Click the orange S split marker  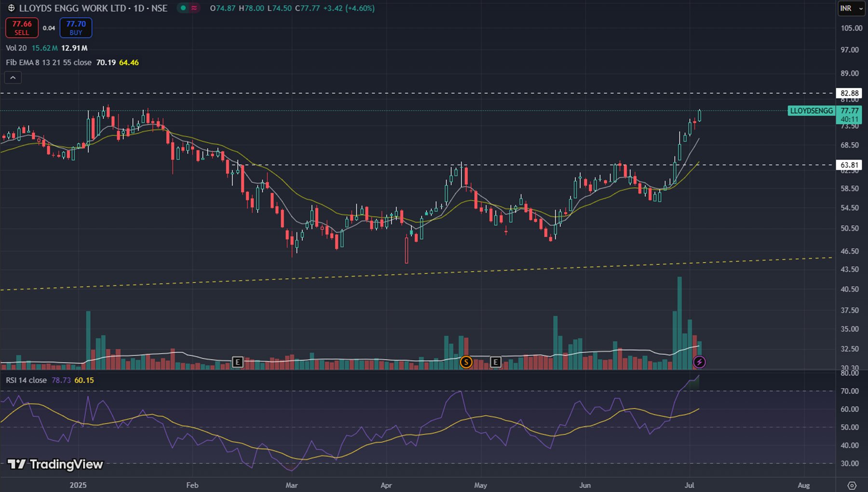(x=466, y=362)
